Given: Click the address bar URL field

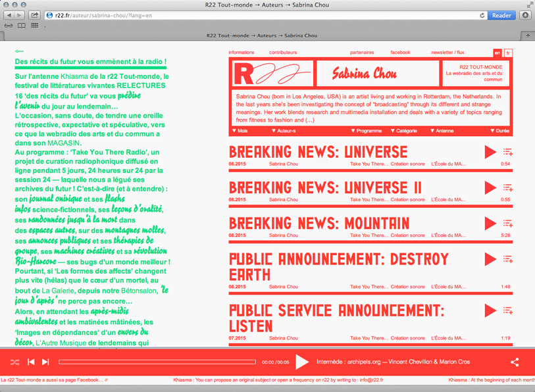Looking at the screenshot, I should click(261, 15).
